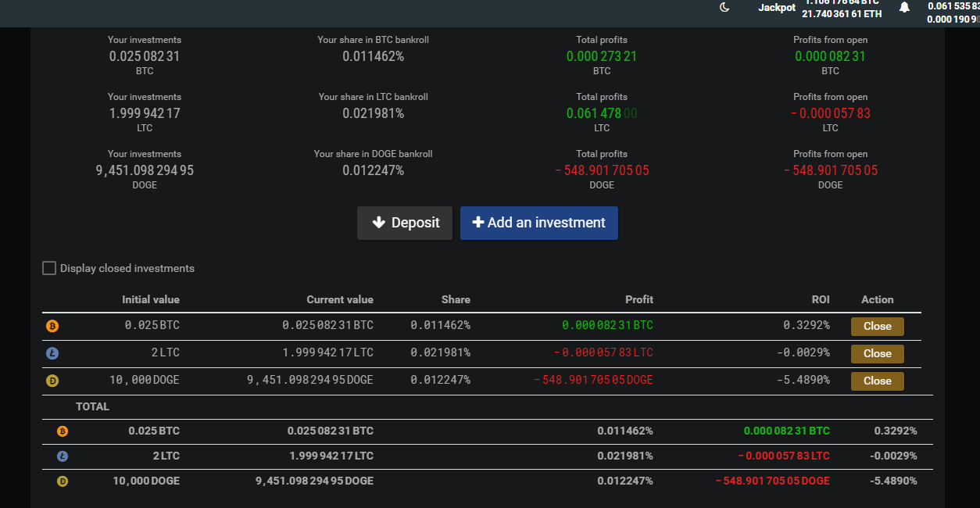Image resolution: width=980 pixels, height=508 pixels.
Task: Click the 0.061 535 balance in header
Action: click(953, 6)
